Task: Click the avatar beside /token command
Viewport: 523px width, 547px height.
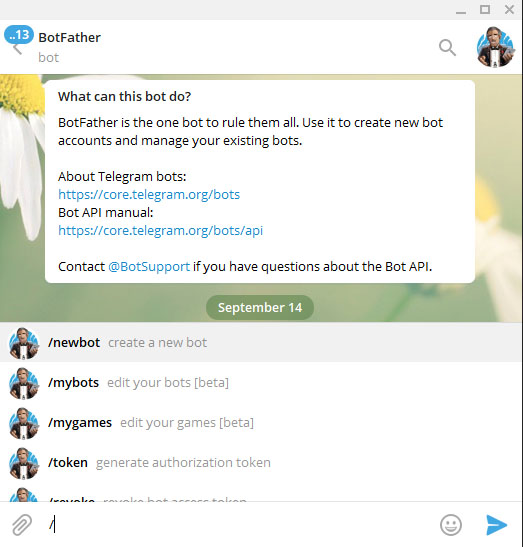Action: pyautogui.click(x=24, y=463)
